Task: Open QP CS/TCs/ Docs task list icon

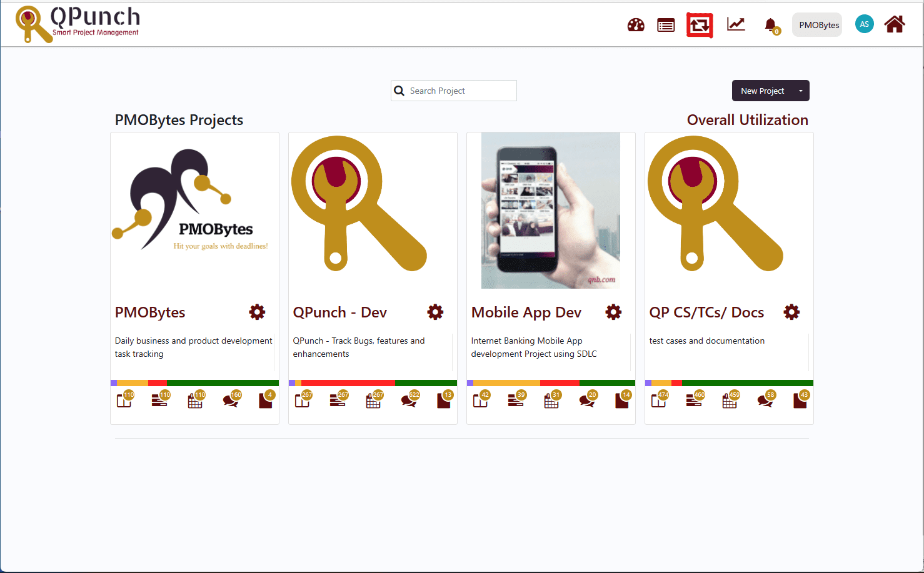Action: pyautogui.click(x=695, y=400)
